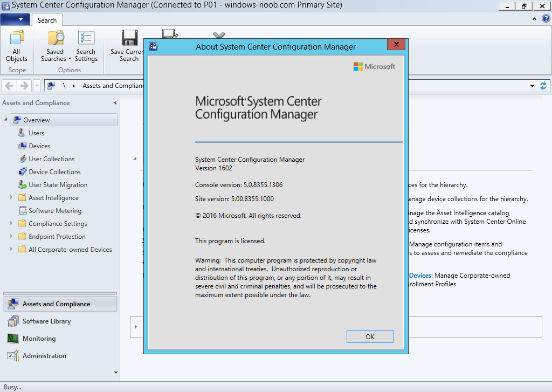Click the navigation Back arrow

10,86
